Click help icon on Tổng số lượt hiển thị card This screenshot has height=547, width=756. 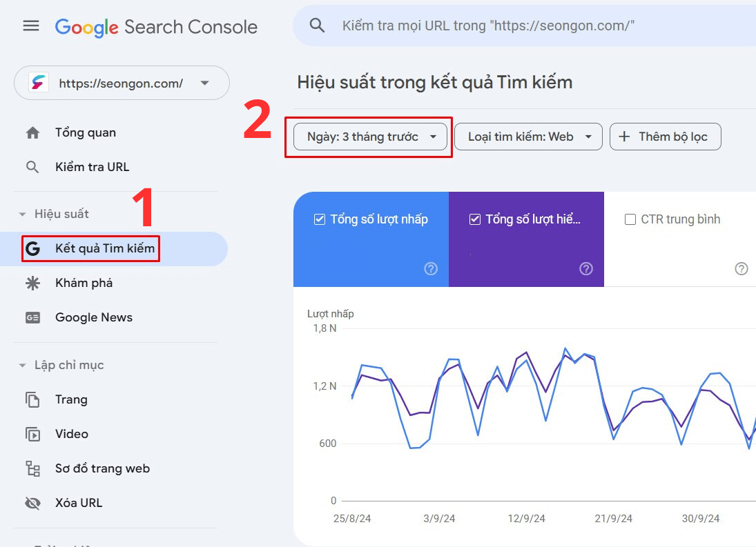(x=585, y=269)
